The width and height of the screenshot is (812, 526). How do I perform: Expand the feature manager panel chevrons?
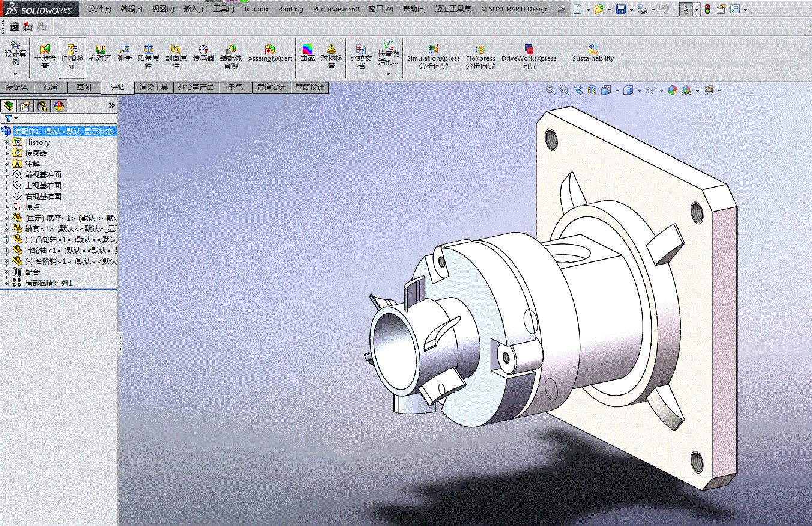[x=112, y=106]
